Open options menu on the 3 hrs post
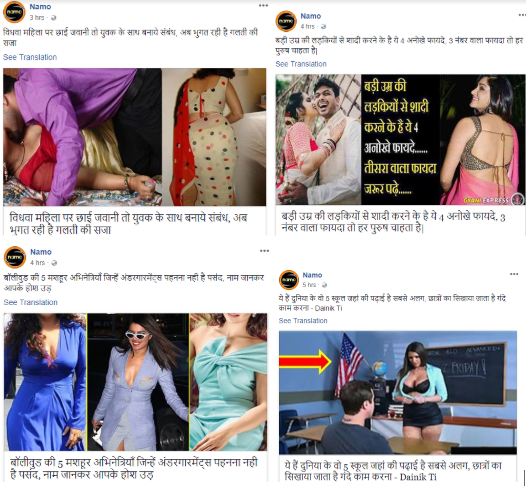526x490 pixels. tap(264, 5)
